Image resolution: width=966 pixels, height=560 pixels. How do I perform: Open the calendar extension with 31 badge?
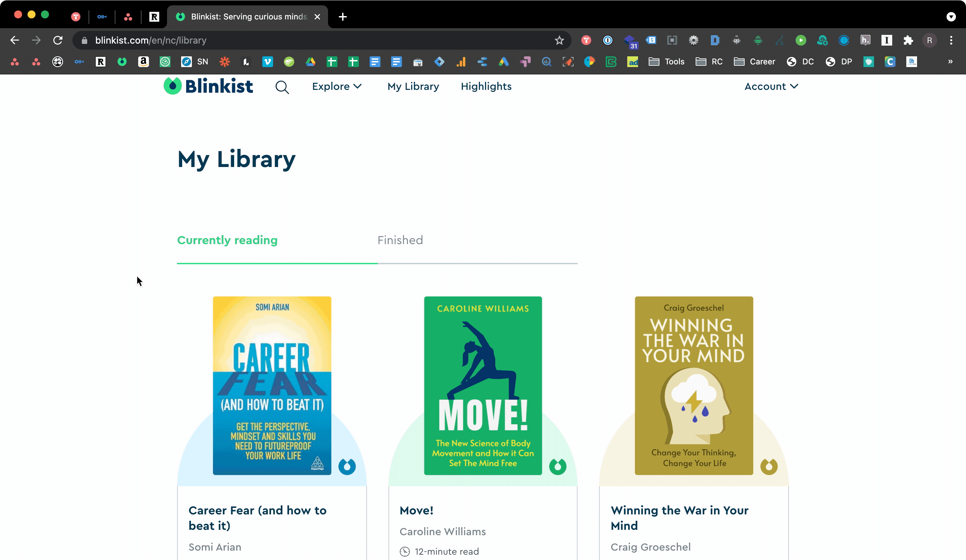coord(630,41)
